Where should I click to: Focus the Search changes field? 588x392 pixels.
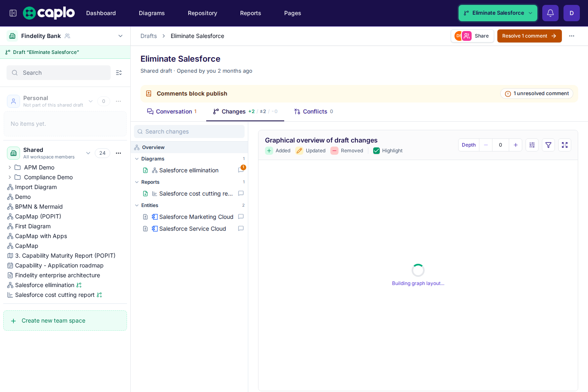point(189,131)
